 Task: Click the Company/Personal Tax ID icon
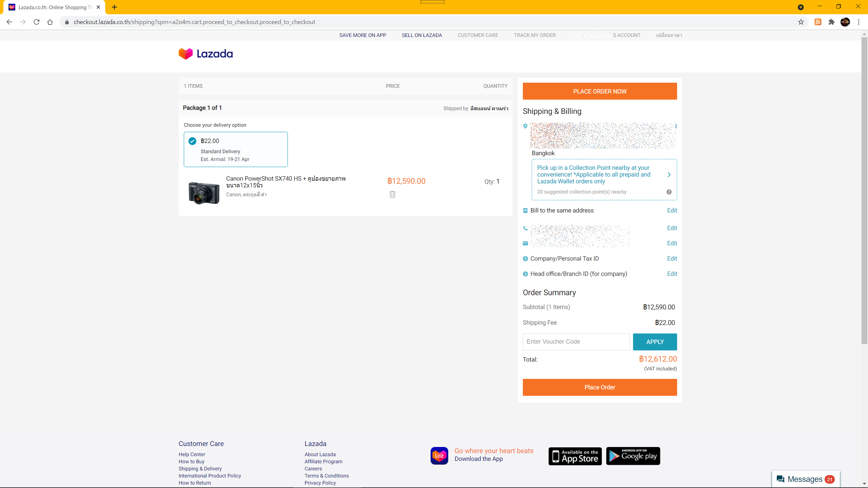coord(525,259)
